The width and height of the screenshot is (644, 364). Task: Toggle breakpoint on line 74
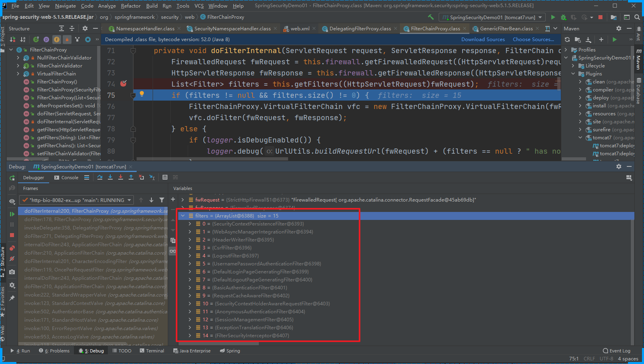[123, 83]
